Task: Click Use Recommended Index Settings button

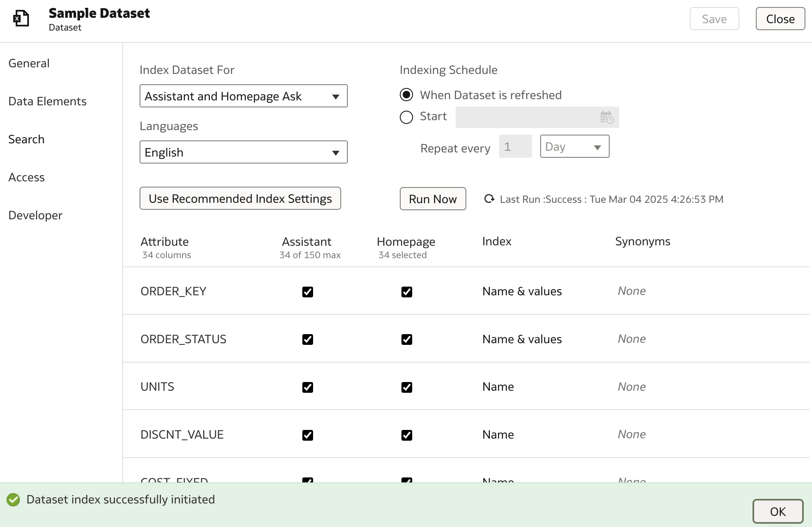Action: (240, 199)
